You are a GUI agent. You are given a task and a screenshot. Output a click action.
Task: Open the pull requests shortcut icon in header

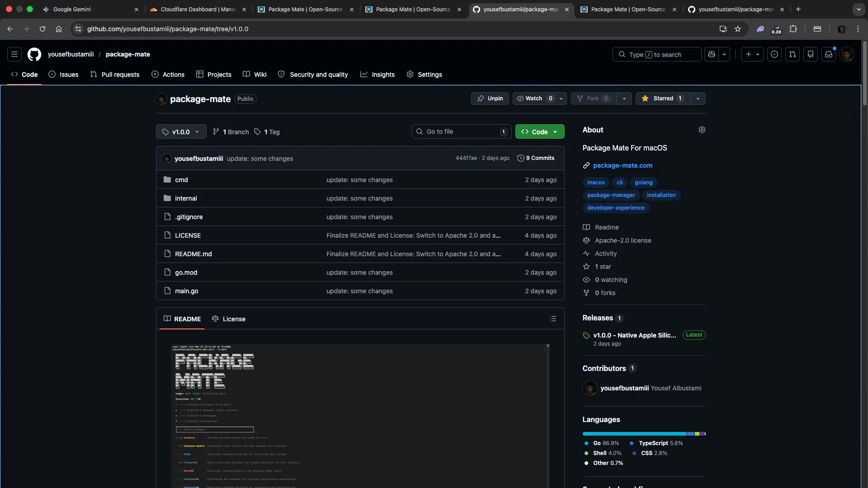[x=793, y=54]
